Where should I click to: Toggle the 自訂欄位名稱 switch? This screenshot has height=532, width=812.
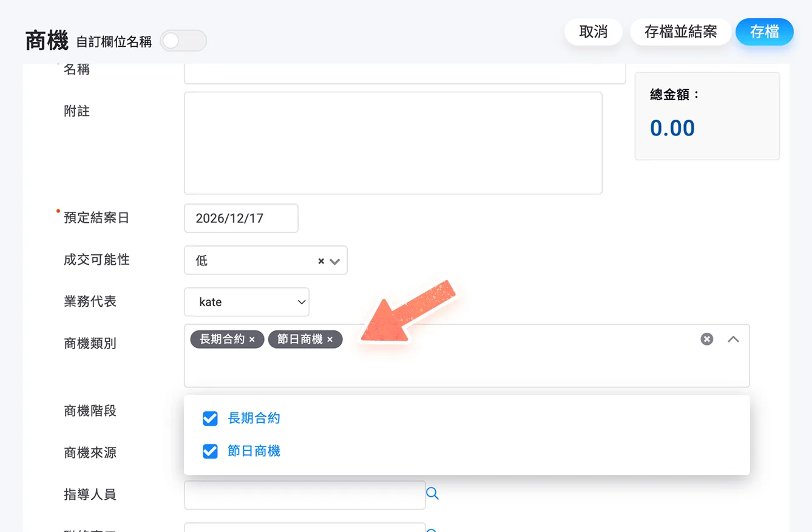pos(183,41)
